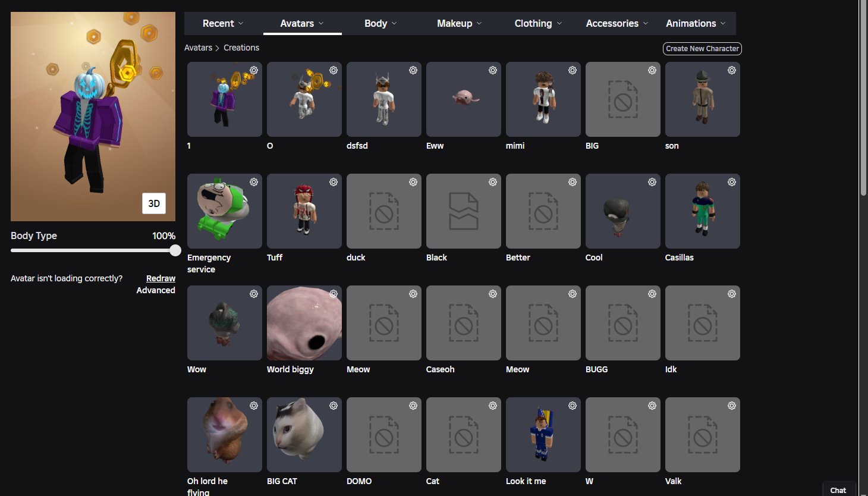
Task: Open settings gear on 'Emergency service' avatar
Action: pyautogui.click(x=254, y=182)
